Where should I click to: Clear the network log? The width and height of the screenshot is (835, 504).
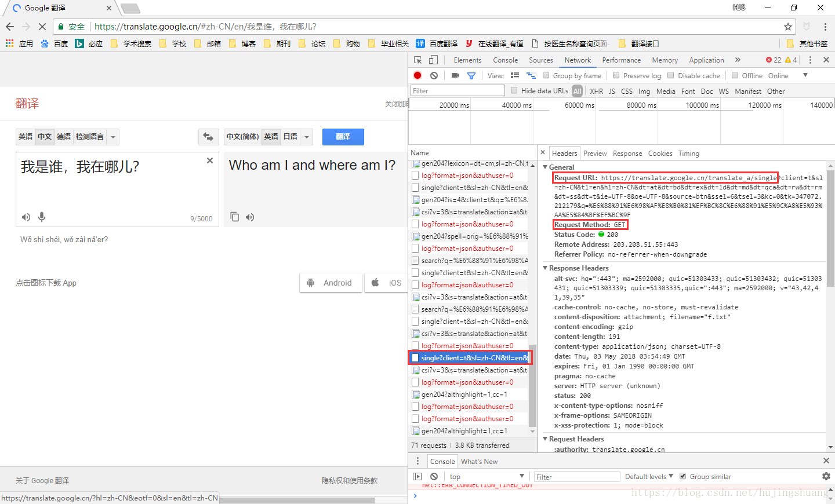[x=434, y=75]
